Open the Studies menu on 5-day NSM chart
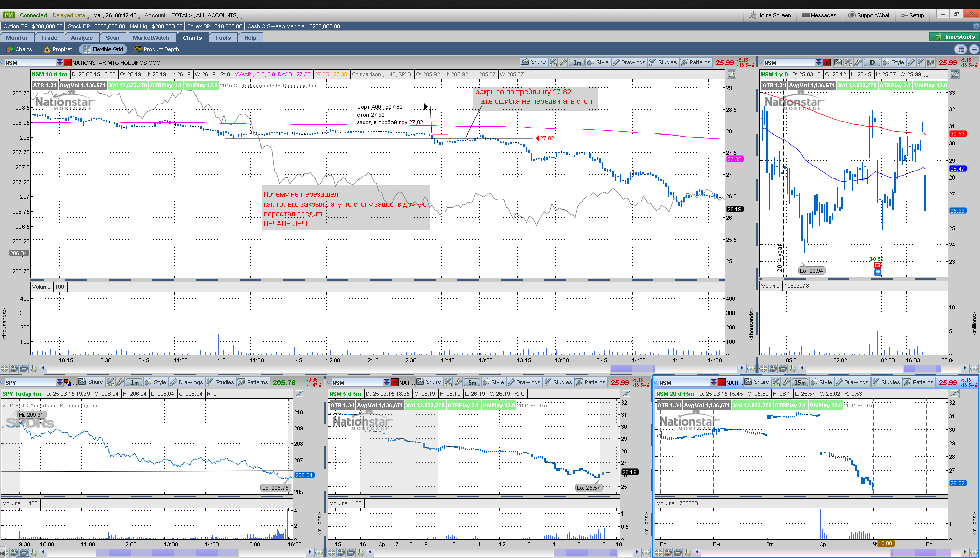This screenshot has width=980, height=558. point(558,382)
